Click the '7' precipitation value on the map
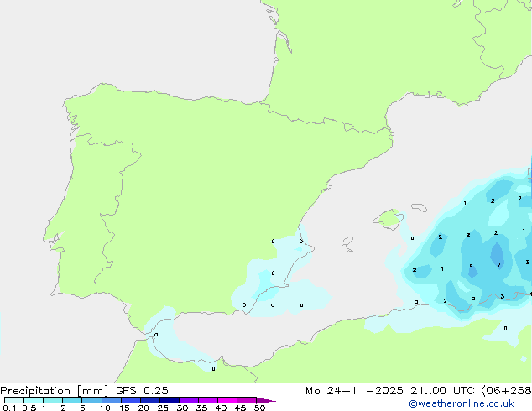 [499, 264]
